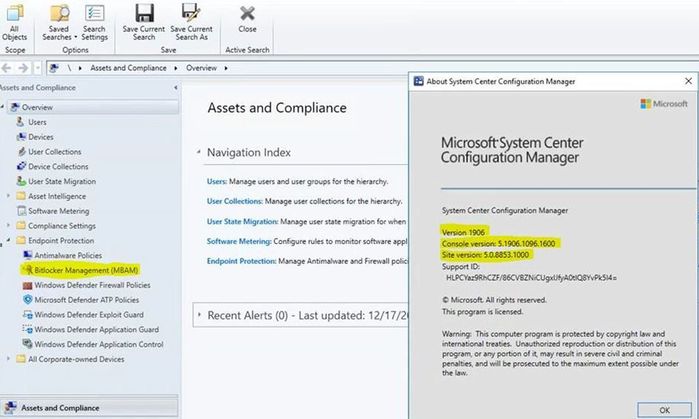Image resolution: width=699 pixels, height=419 pixels.
Task: Go back with the navigation arrow
Action: (x=6, y=68)
